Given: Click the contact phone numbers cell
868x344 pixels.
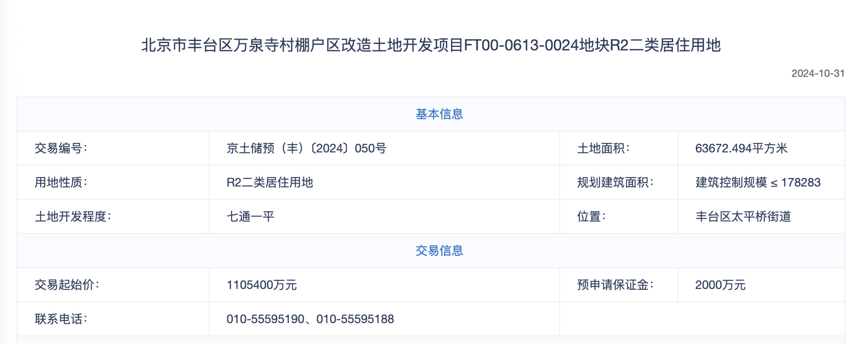Looking at the screenshot, I should [310, 319].
